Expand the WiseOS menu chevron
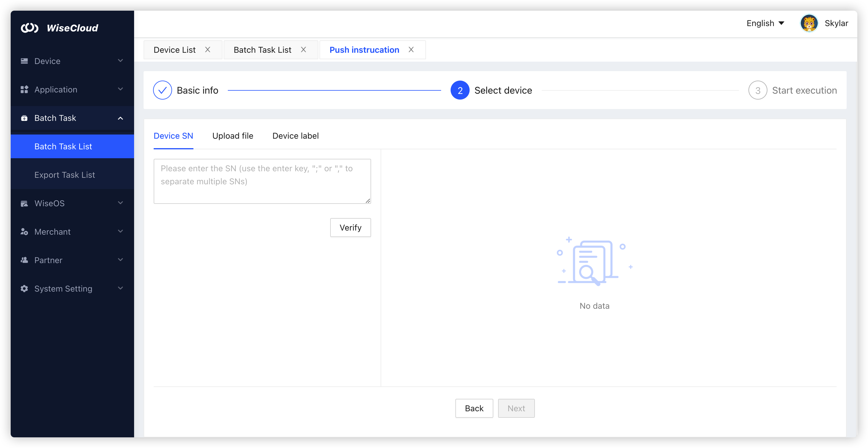The image size is (868, 448). click(120, 203)
